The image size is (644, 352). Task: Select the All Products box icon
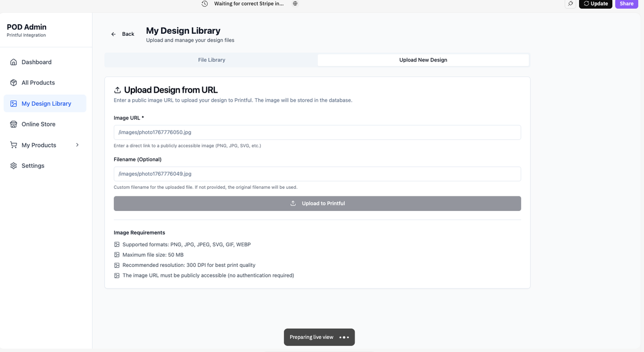[13, 83]
